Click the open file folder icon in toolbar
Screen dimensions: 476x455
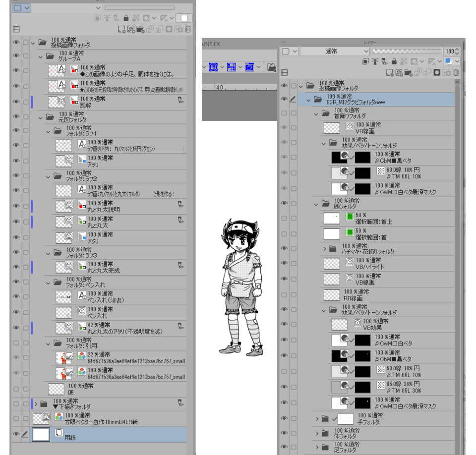(271, 66)
